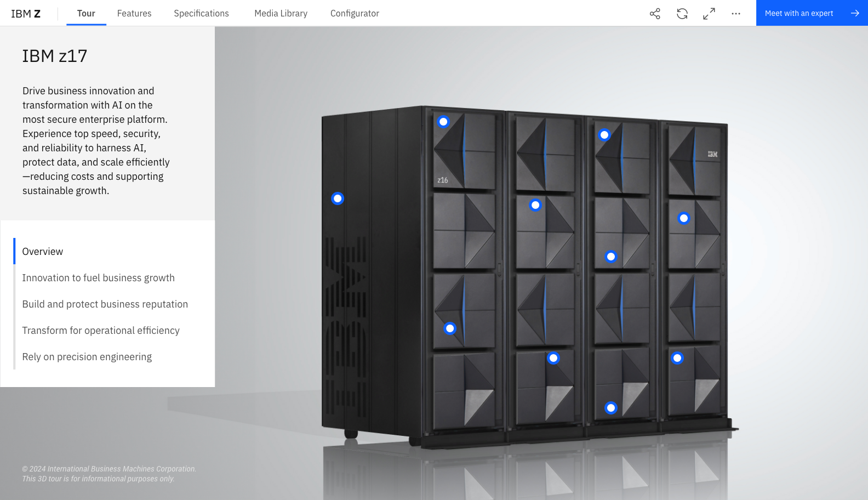Click the hotspot on first frame's lower door

click(x=450, y=328)
